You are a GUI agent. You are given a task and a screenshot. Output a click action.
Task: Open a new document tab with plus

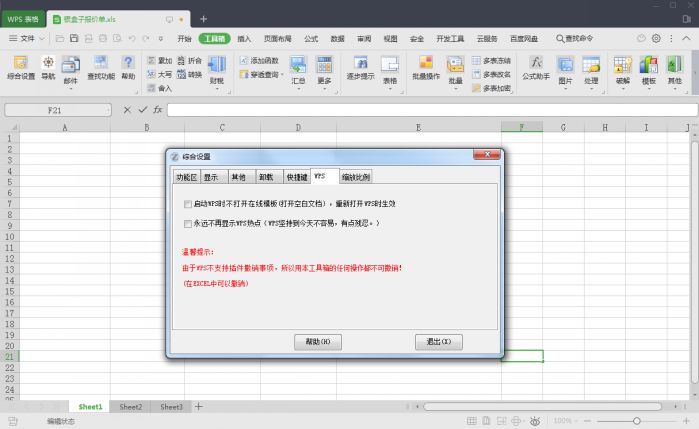coord(203,19)
